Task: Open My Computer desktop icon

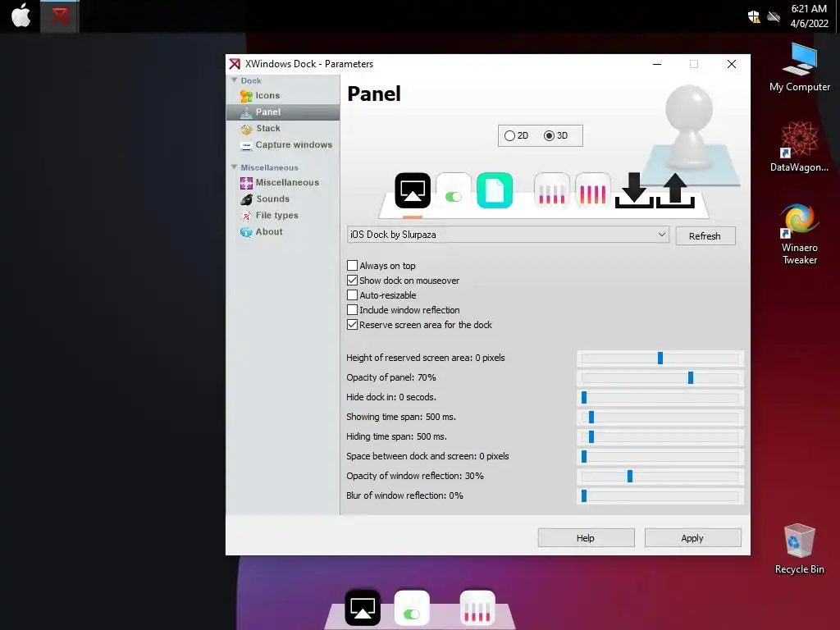Action: click(x=799, y=67)
